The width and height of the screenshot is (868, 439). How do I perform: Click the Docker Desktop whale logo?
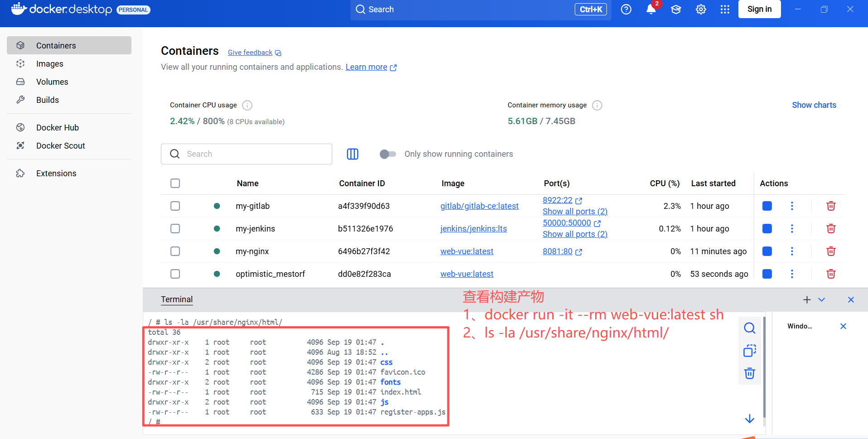click(19, 9)
